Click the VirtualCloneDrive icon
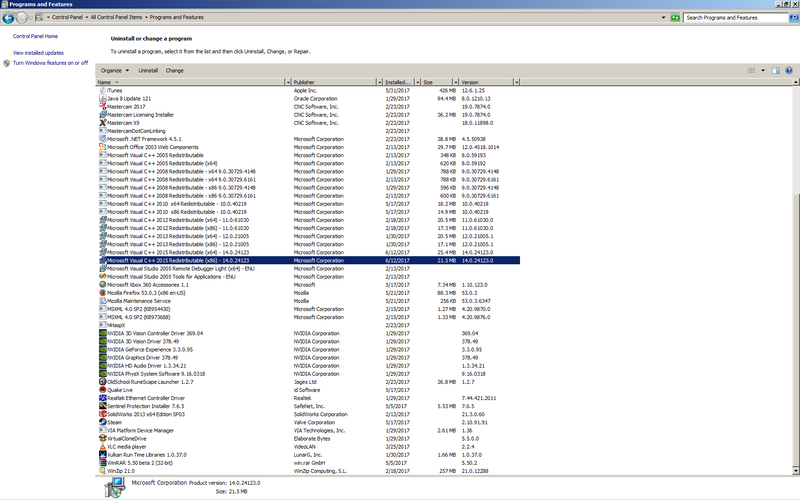Image resolution: width=800 pixels, height=500 pixels. 103,438
